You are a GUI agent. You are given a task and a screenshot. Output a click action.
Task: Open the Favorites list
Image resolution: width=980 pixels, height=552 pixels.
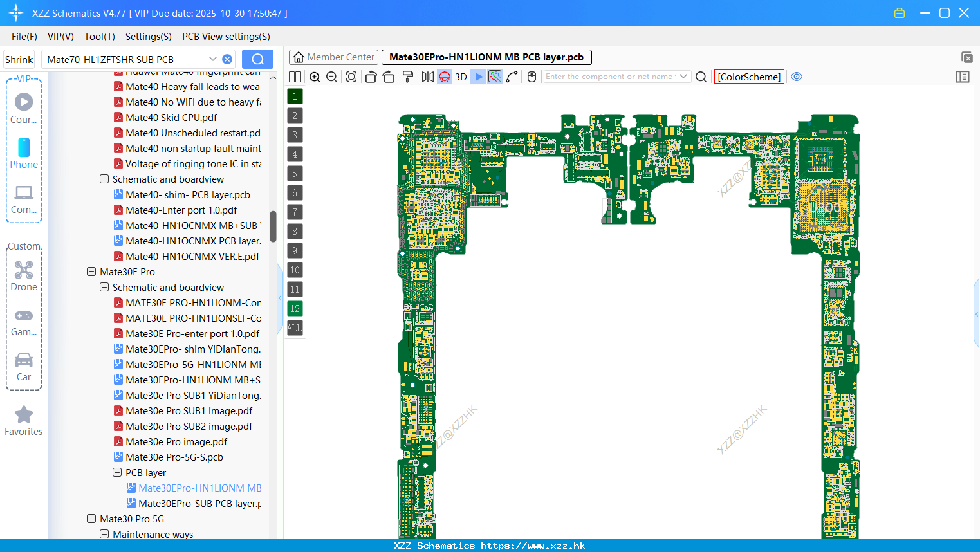[24, 421]
